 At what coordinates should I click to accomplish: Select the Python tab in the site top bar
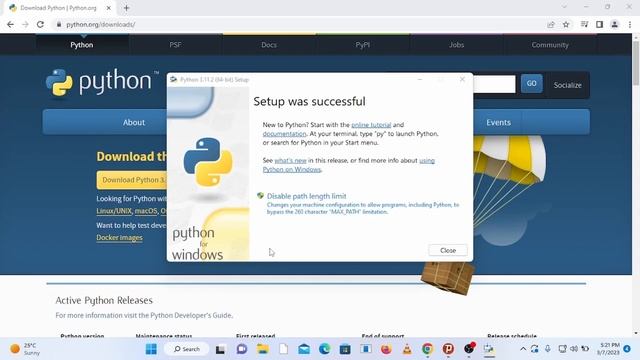pyautogui.click(x=82, y=45)
